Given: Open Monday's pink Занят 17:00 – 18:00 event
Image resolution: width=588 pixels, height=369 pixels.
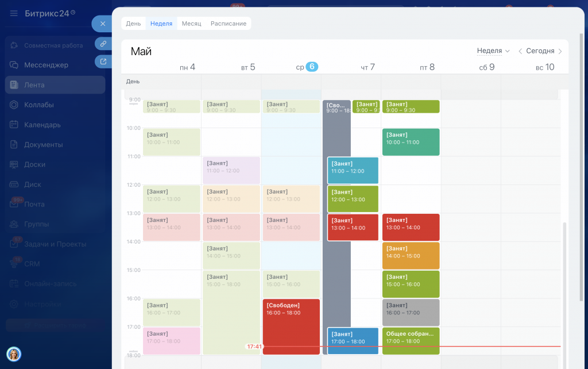Looking at the screenshot, I should [171, 341].
